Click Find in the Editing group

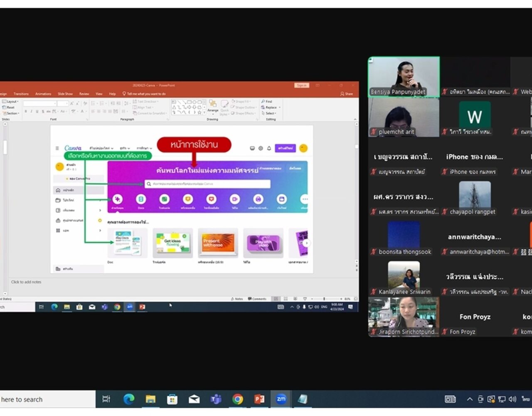point(267,102)
